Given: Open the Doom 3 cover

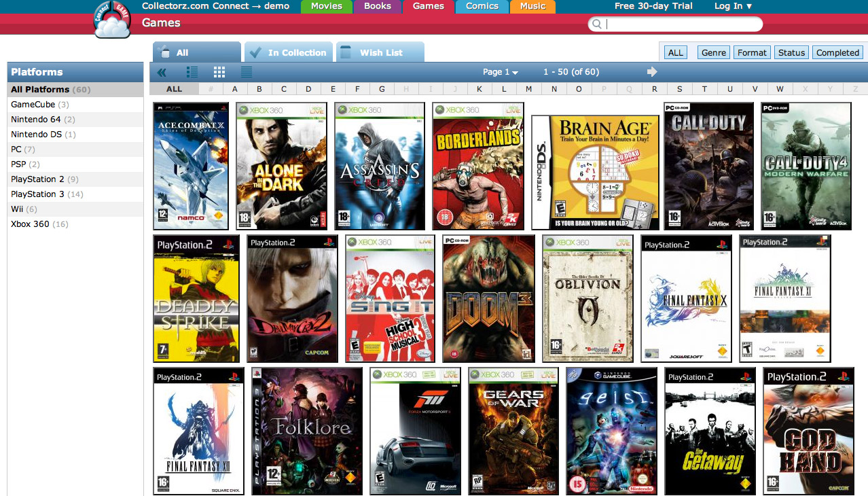Looking at the screenshot, I should click(x=488, y=299).
